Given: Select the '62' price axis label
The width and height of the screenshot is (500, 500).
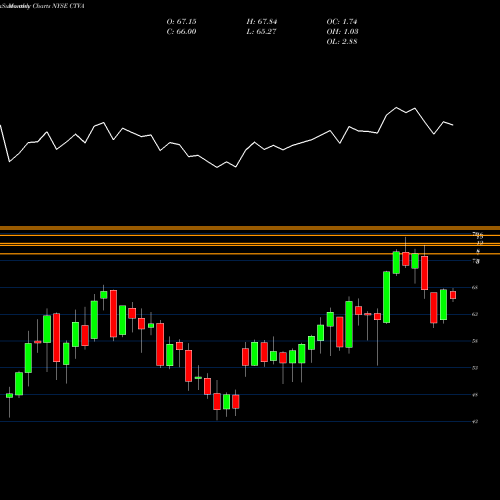Looking at the screenshot, I should [475, 314].
